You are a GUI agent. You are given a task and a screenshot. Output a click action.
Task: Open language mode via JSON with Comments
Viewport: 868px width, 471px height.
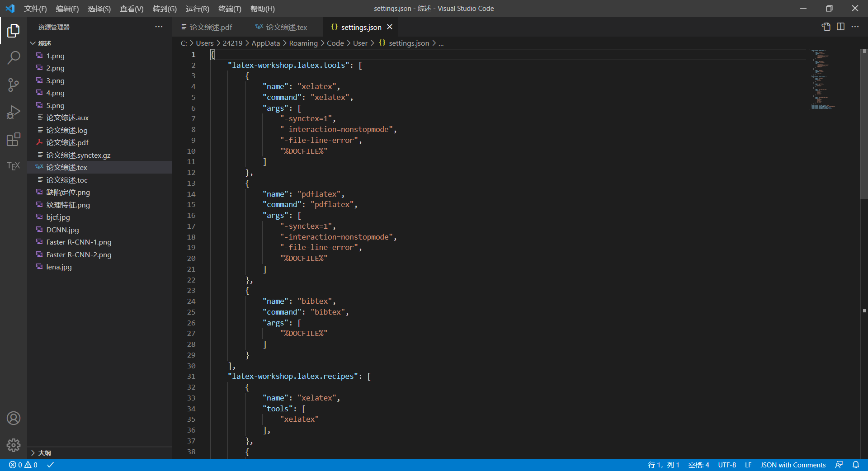tap(793, 465)
